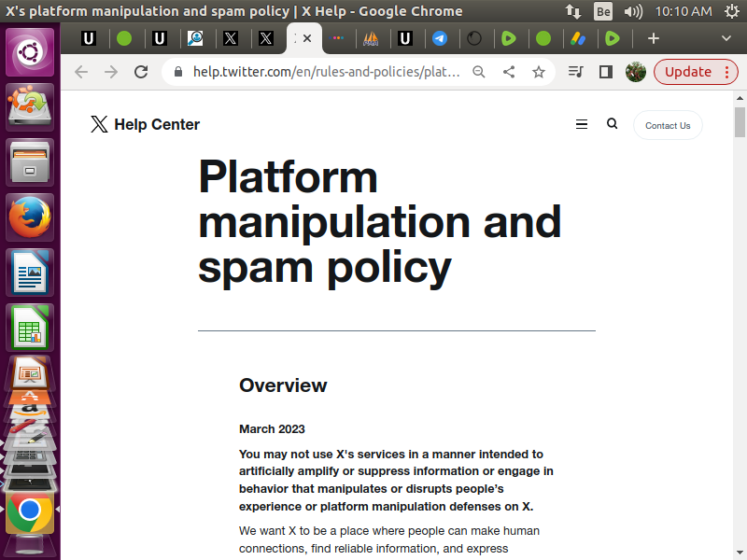
Task: Open the Help Center hamburger menu
Action: pos(582,124)
